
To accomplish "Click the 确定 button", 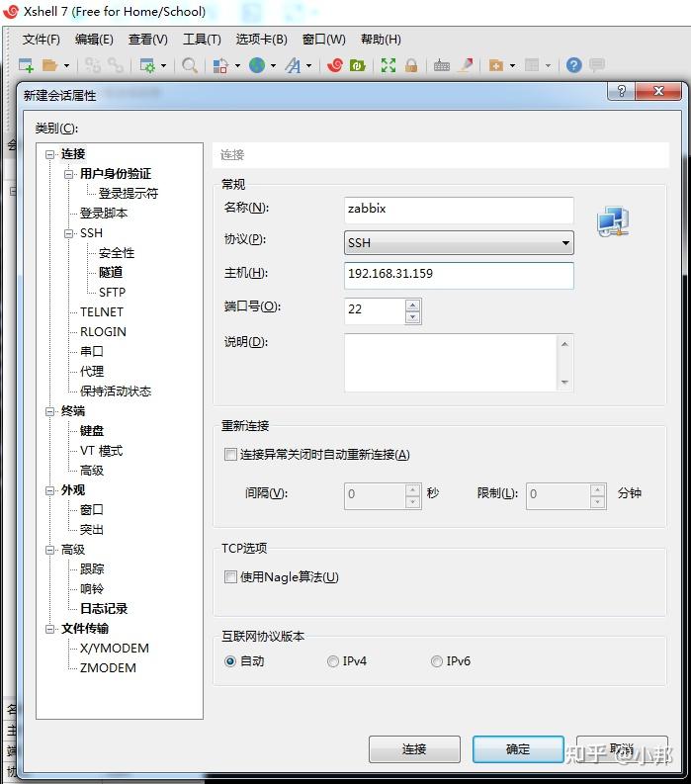I will click(518, 749).
